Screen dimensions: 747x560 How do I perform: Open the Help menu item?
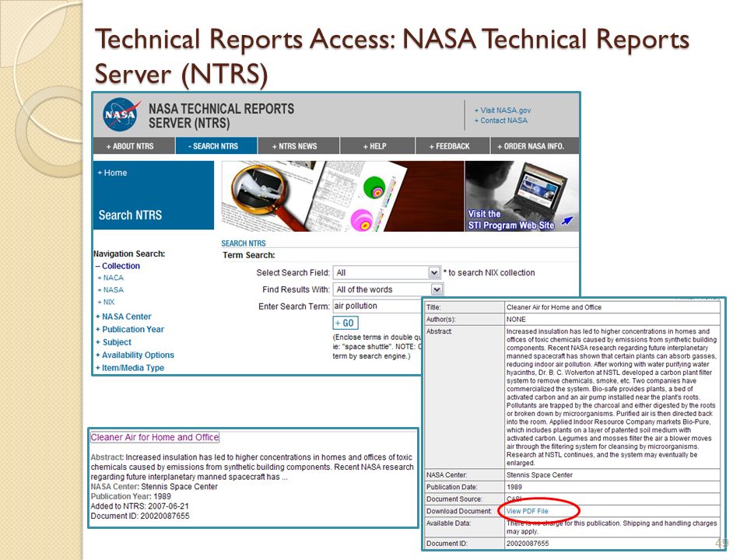(x=377, y=146)
